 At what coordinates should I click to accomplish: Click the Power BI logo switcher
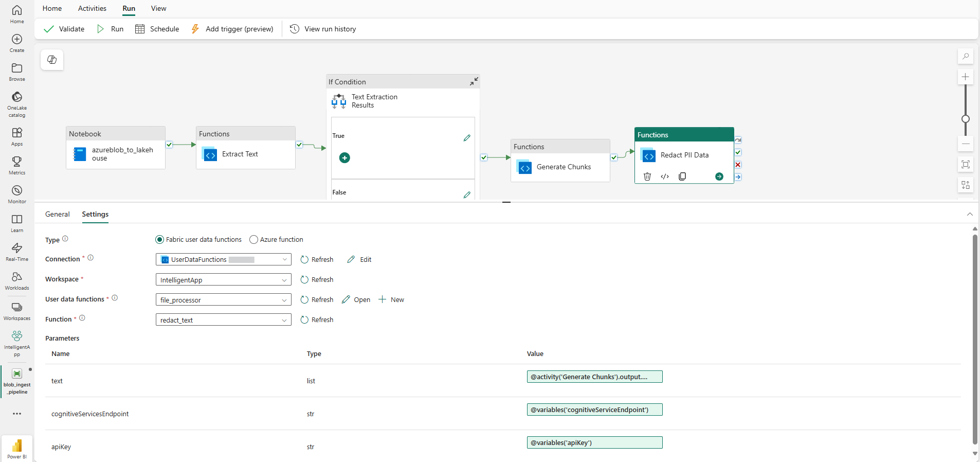pos(17,448)
